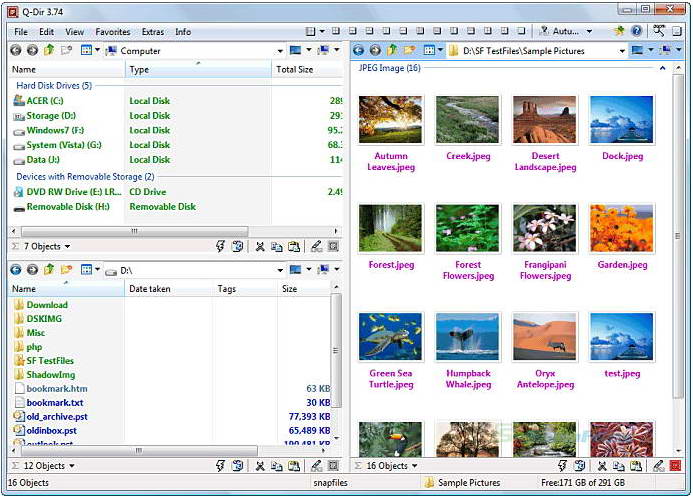Sort by the Total Size column header
This screenshot has width=693, height=499.
point(294,70)
